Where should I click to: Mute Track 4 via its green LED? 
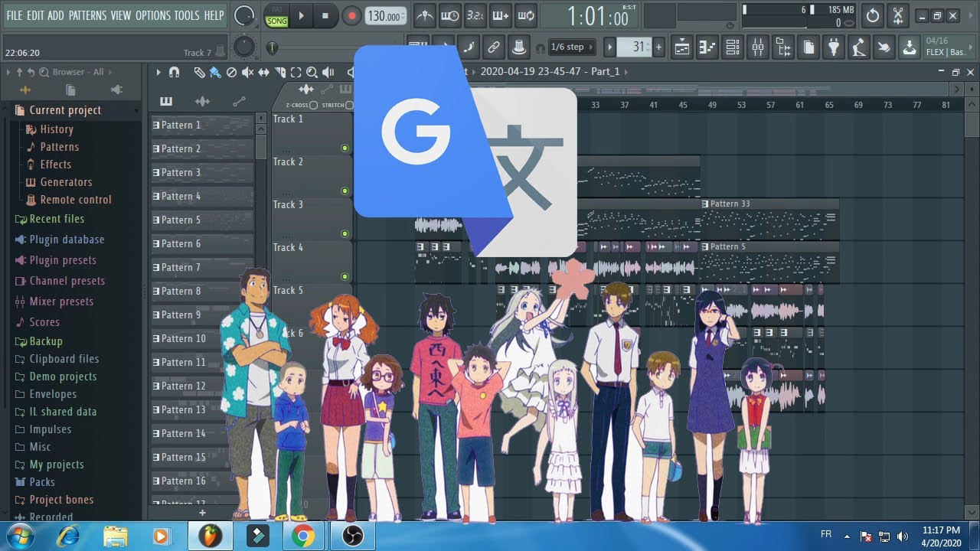345,276
